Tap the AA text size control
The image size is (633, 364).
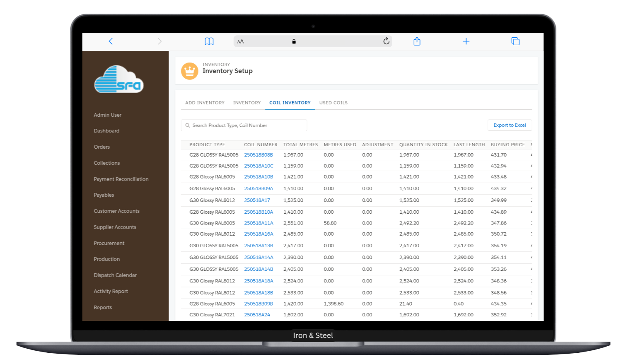pyautogui.click(x=241, y=41)
